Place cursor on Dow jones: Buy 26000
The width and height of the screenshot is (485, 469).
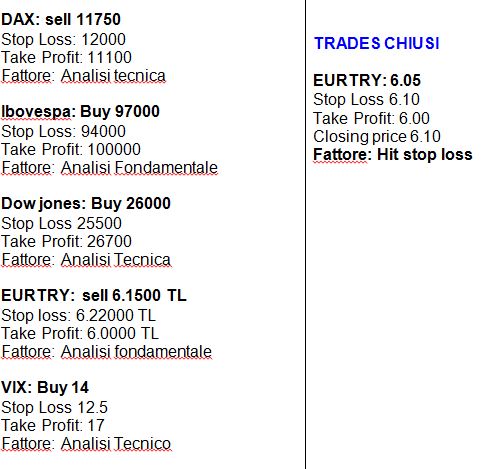(x=86, y=204)
